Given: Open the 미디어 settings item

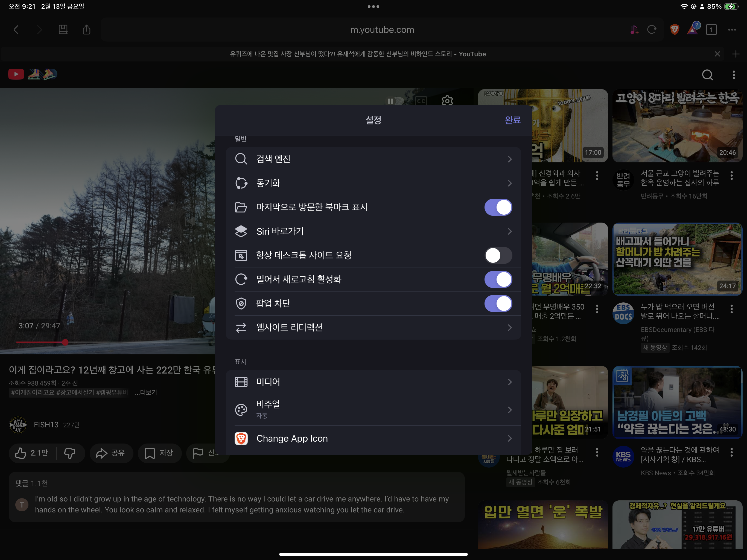Looking at the screenshot, I should [x=373, y=382].
